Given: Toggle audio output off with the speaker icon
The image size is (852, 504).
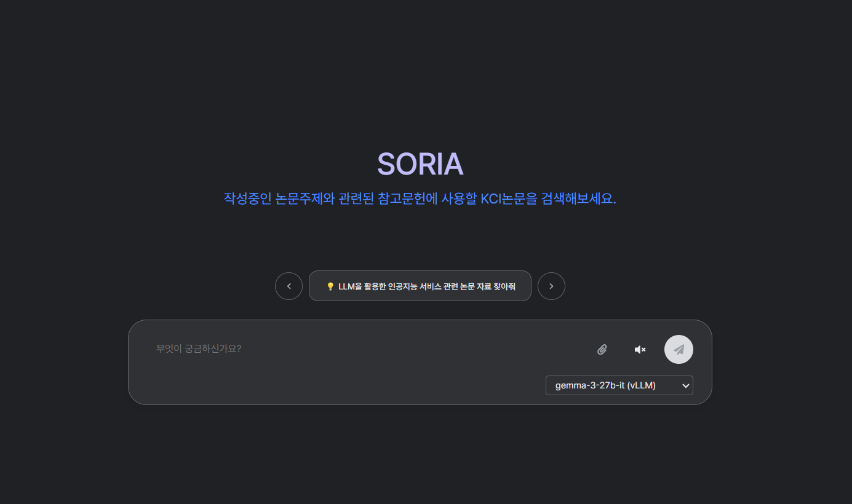Looking at the screenshot, I should click(x=640, y=349).
